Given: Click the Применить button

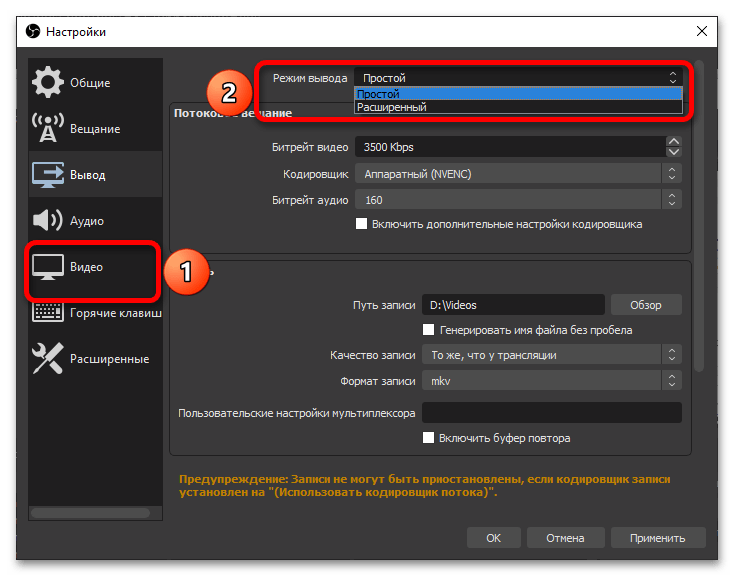Looking at the screenshot, I should point(658,538).
